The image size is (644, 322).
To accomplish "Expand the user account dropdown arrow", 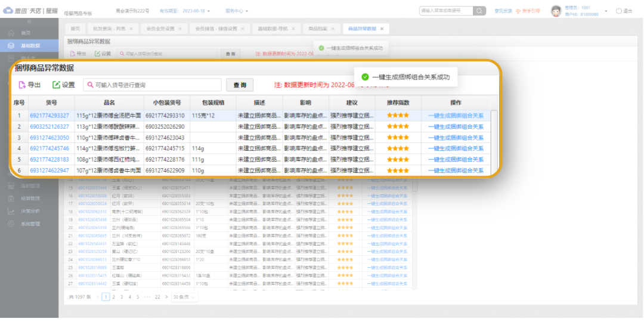I will point(606,11).
